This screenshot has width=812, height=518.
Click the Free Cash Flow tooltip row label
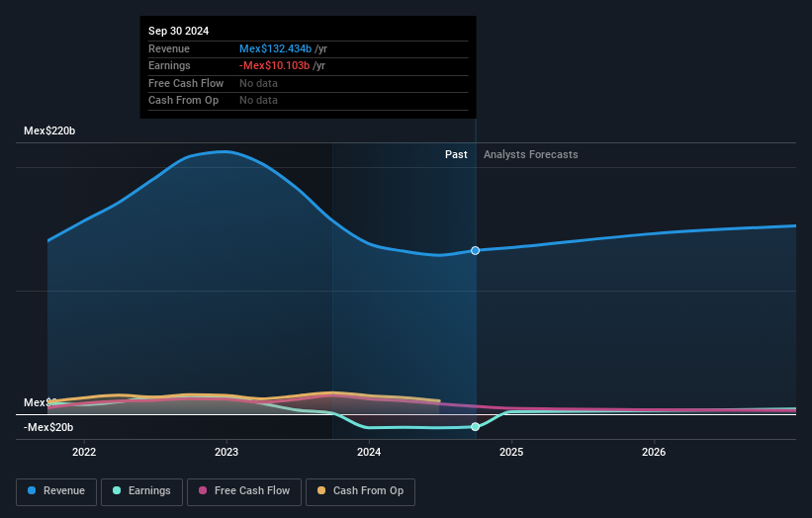pos(186,83)
